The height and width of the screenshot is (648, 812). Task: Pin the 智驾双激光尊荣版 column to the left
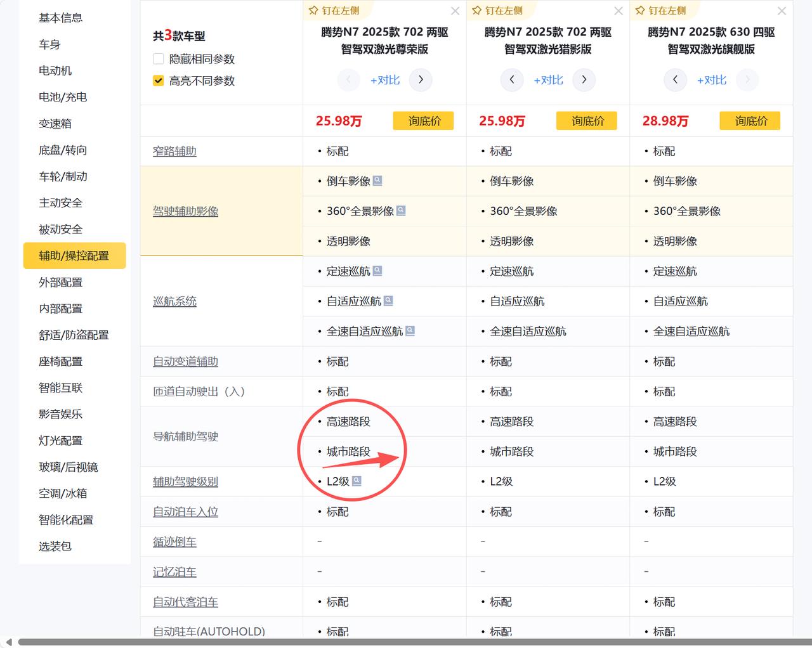click(x=334, y=11)
